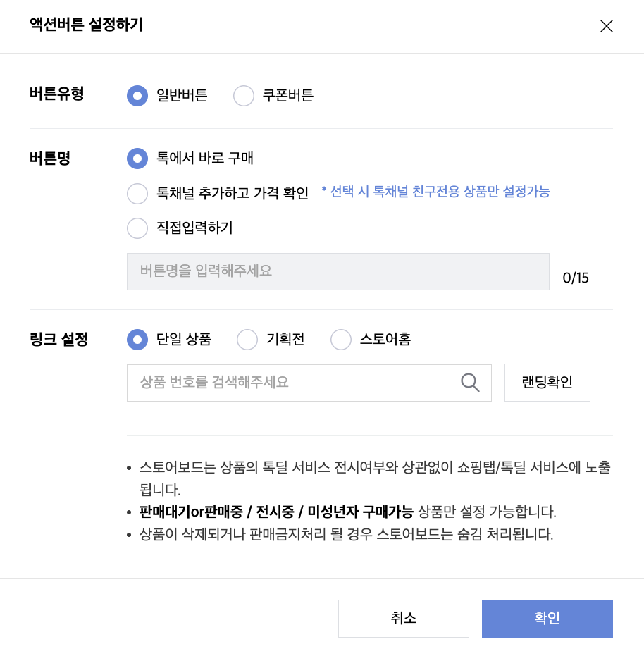644x668 pixels.
Task: Close the 액션버튼 설정하기 dialog with X
Action: 606,26
